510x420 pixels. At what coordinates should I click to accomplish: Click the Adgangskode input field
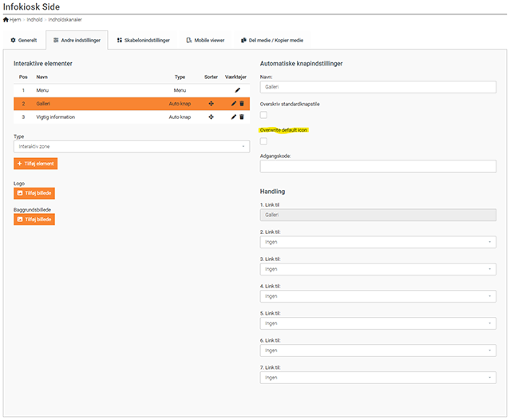point(378,167)
